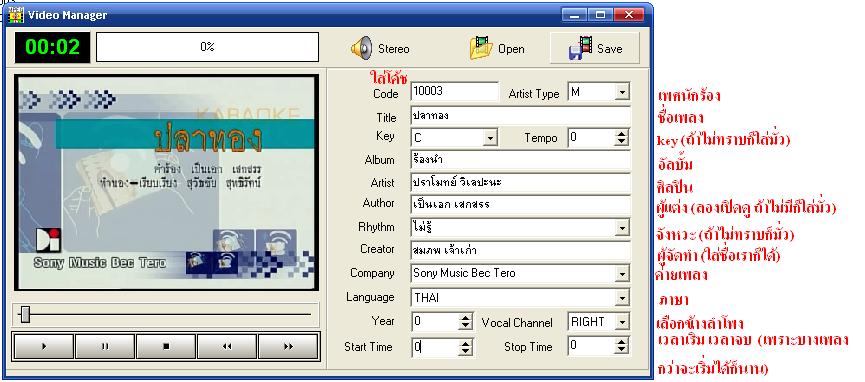Viewport: 865px width, 382px height.
Task: Expand the Rhythm dropdown
Action: click(x=622, y=227)
